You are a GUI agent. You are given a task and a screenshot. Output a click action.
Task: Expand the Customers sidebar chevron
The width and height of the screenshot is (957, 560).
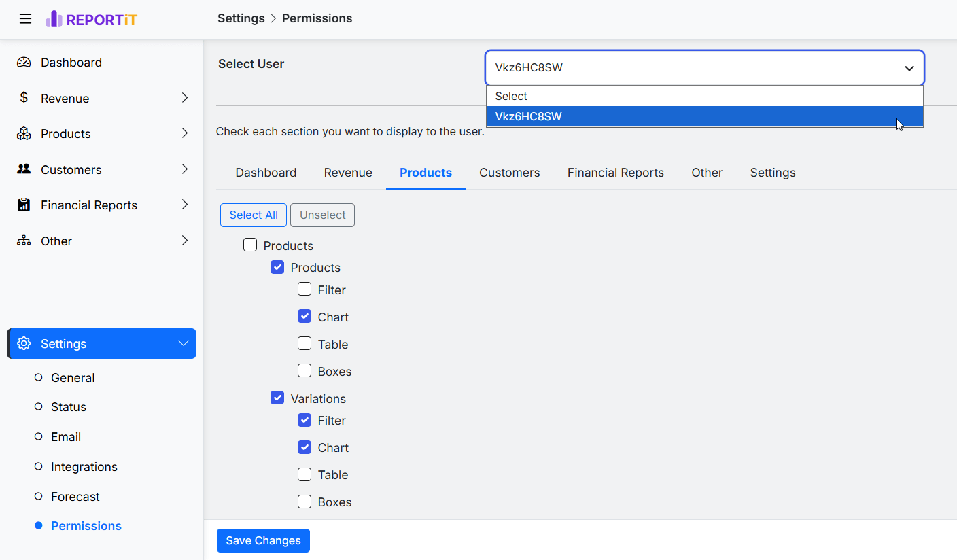[184, 169]
